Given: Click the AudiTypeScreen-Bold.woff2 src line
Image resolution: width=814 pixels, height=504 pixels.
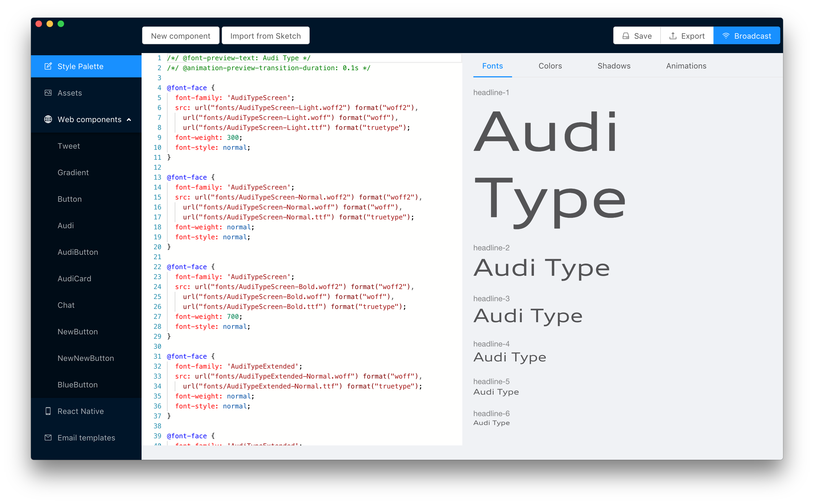Looking at the screenshot, I should [294, 287].
